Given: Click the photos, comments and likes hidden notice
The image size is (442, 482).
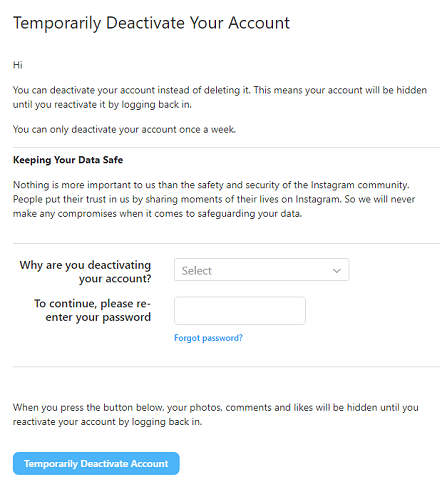Looking at the screenshot, I should (x=216, y=414).
